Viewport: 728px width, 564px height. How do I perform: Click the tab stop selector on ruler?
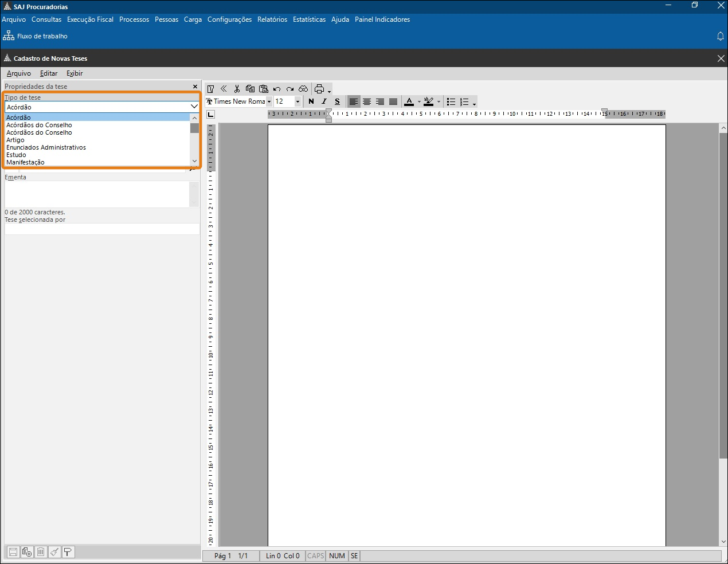click(x=210, y=114)
